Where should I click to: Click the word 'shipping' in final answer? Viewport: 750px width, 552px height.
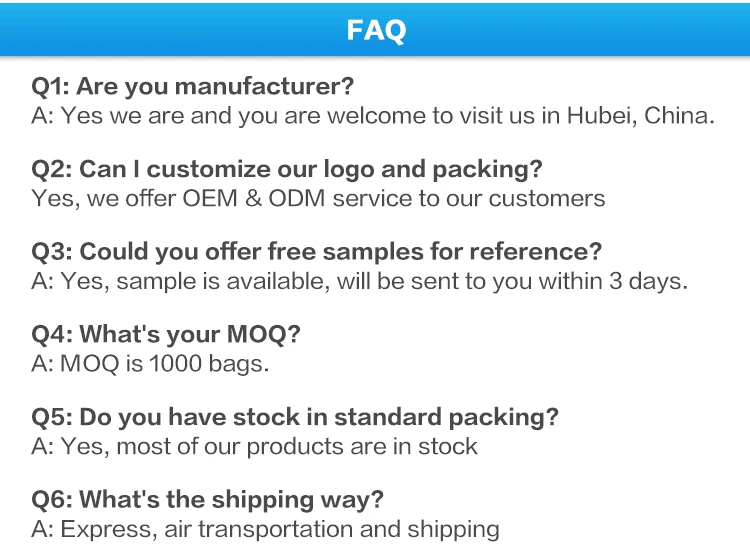click(x=453, y=530)
